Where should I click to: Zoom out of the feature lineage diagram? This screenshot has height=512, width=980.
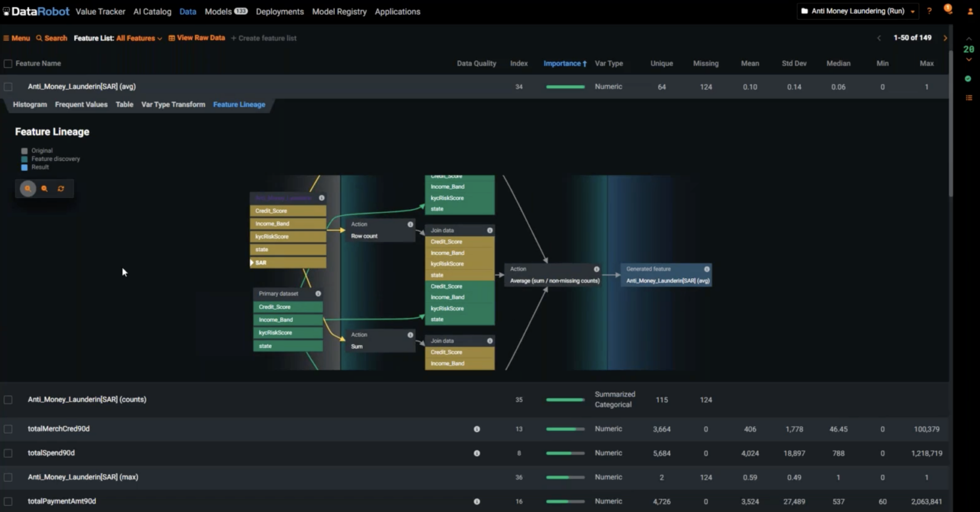click(44, 188)
